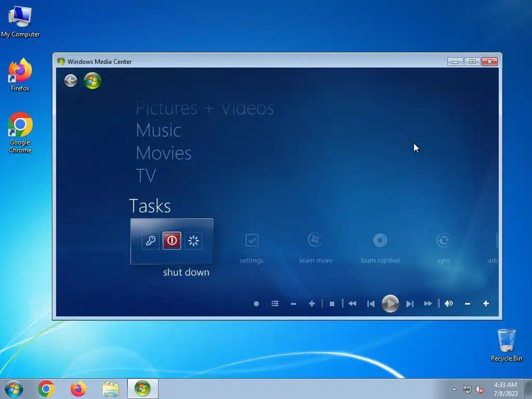Channel up with the left plus button
The height and width of the screenshot is (399, 532).
312,303
